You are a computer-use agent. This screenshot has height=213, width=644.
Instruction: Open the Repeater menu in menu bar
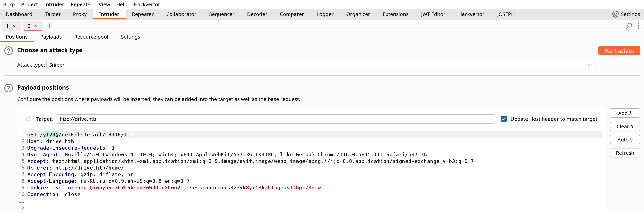coord(82,4)
